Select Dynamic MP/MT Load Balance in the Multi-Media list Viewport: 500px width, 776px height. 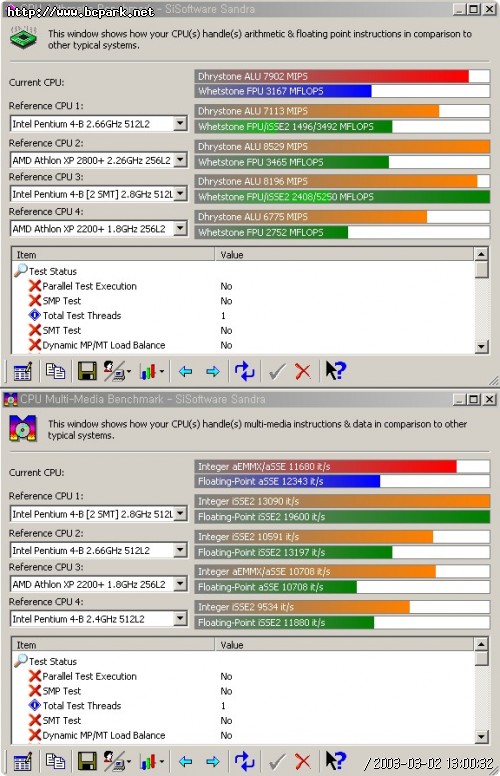pyautogui.click(x=103, y=735)
